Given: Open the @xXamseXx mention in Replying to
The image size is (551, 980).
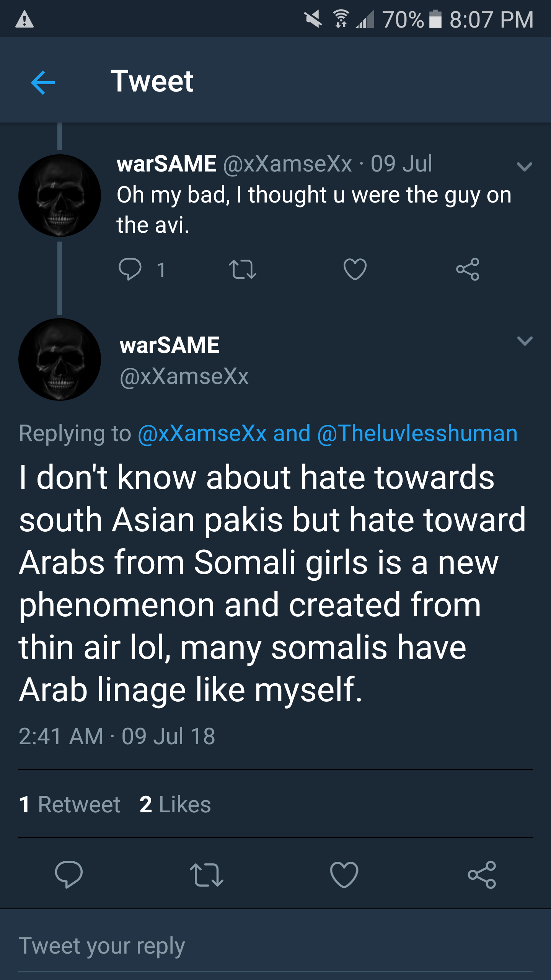Looking at the screenshot, I should pyautogui.click(x=202, y=433).
